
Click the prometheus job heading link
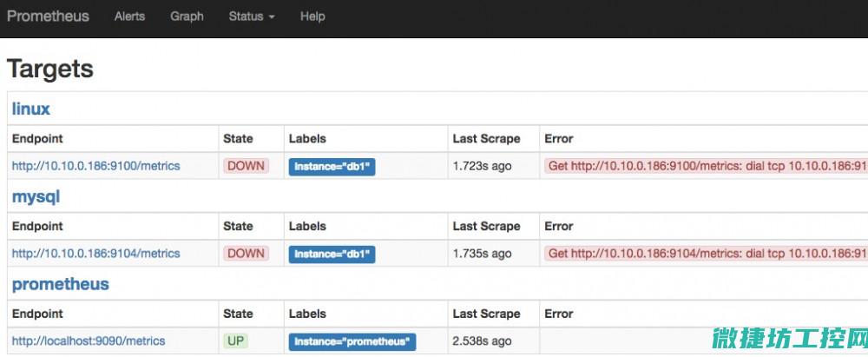pos(61,284)
